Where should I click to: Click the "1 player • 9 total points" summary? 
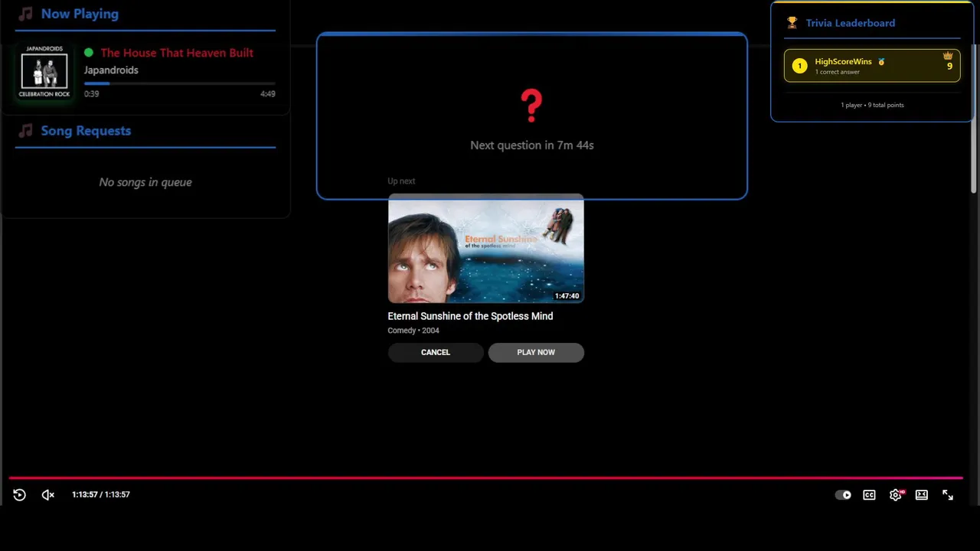click(872, 105)
